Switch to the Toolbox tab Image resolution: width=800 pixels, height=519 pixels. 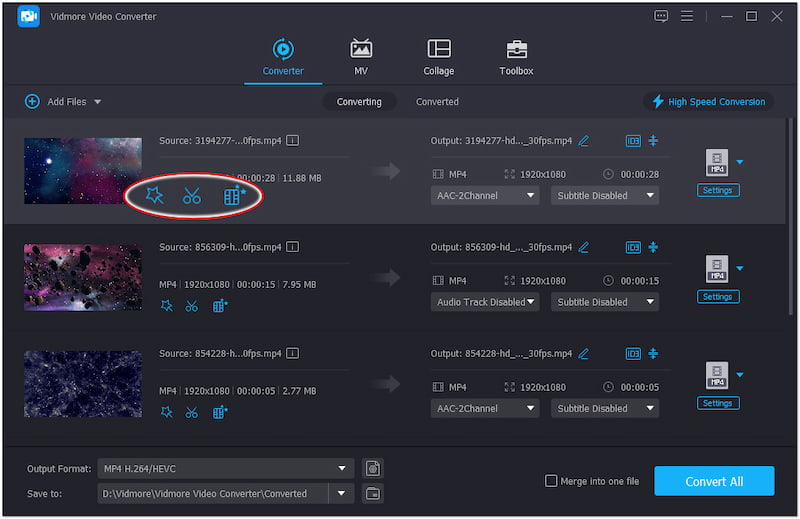[x=516, y=58]
